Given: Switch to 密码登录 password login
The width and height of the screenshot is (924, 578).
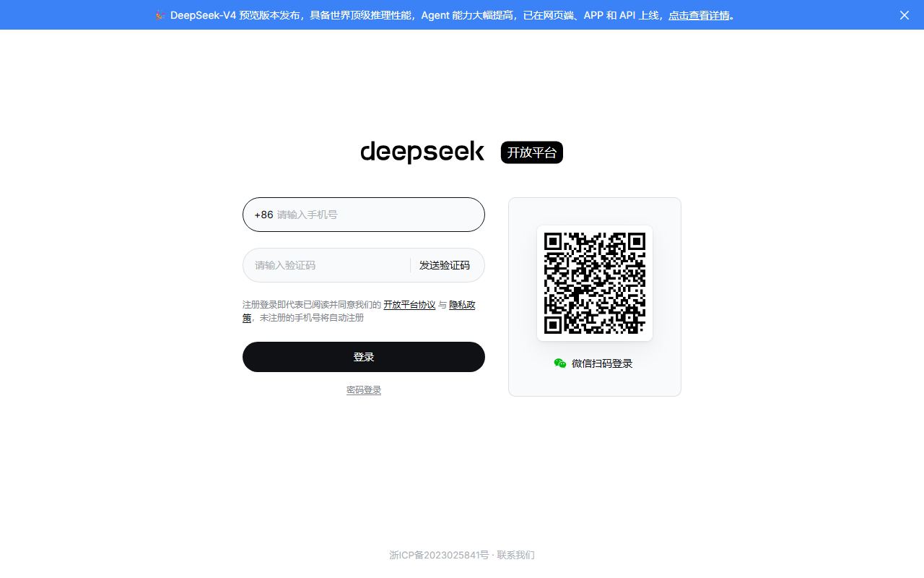Looking at the screenshot, I should (364, 390).
